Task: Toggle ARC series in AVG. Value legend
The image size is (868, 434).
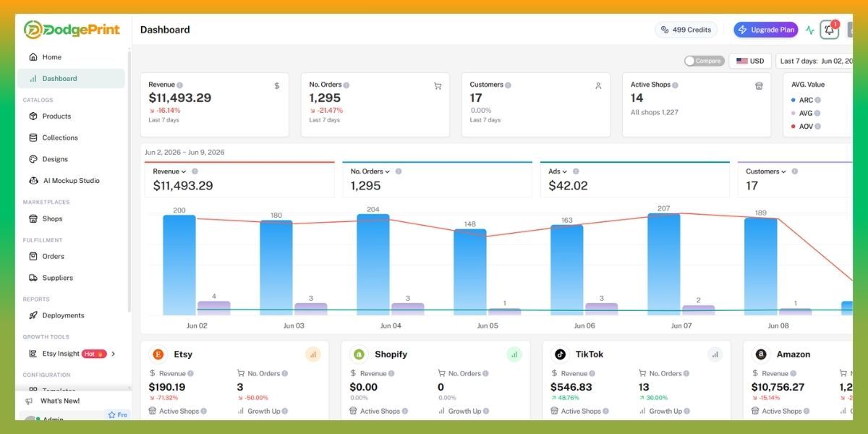Action: coord(806,100)
